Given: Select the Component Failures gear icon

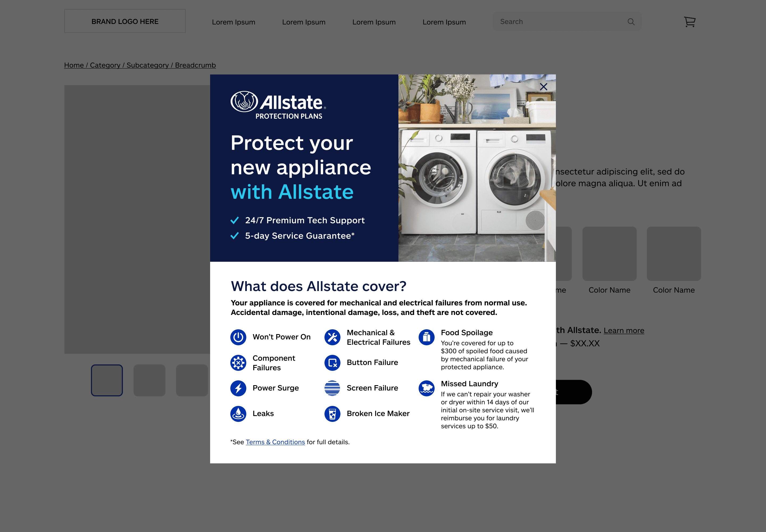Looking at the screenshot, I should point(238,363).
